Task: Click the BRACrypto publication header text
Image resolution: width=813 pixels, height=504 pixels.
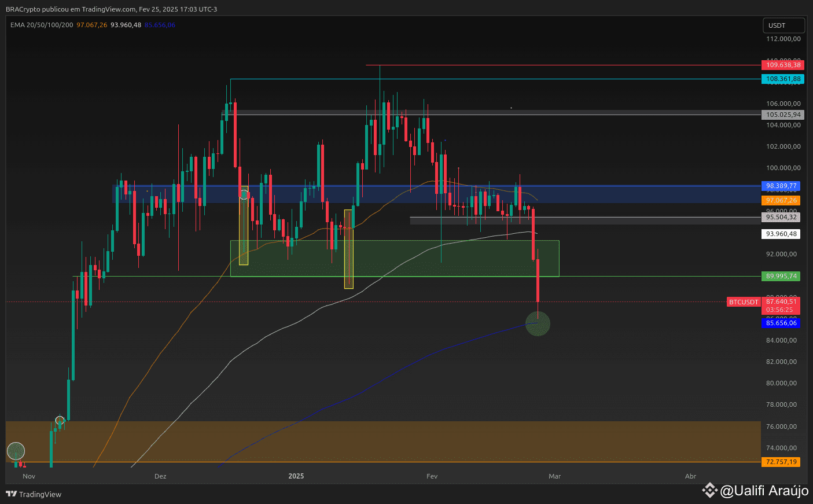Action: coord(112,9)
